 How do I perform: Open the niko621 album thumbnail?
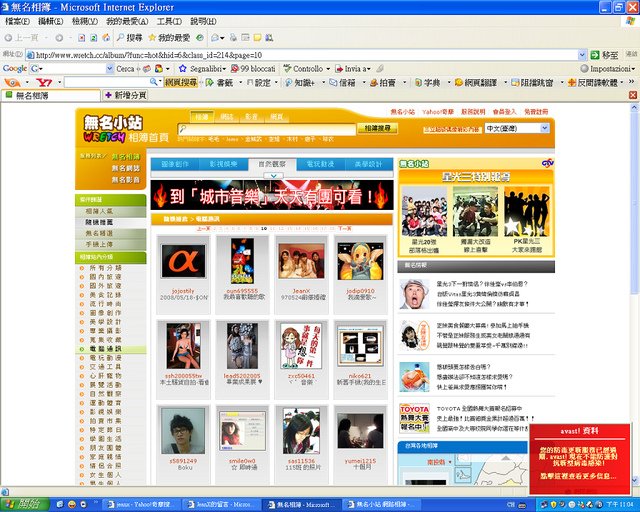[360, 346]
